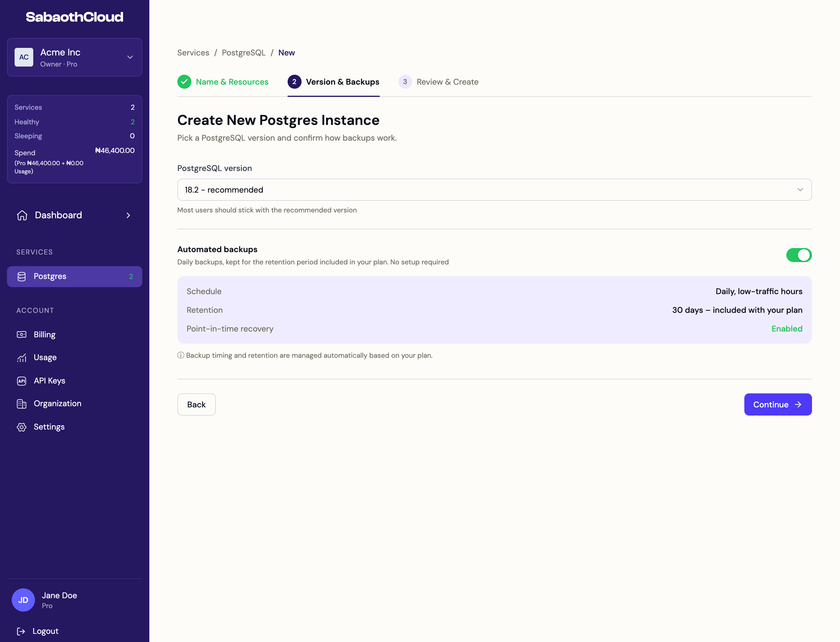
Task: Go to Name & Resources step
Action: 223,82
